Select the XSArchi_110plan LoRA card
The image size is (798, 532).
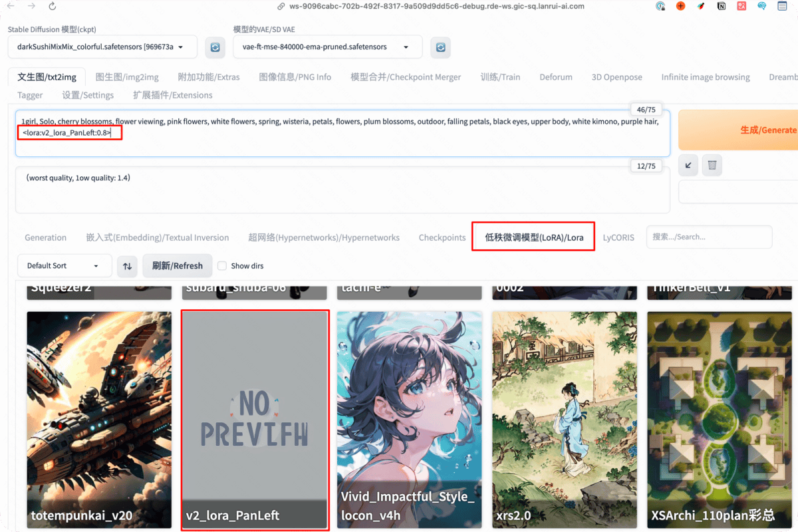720,420
